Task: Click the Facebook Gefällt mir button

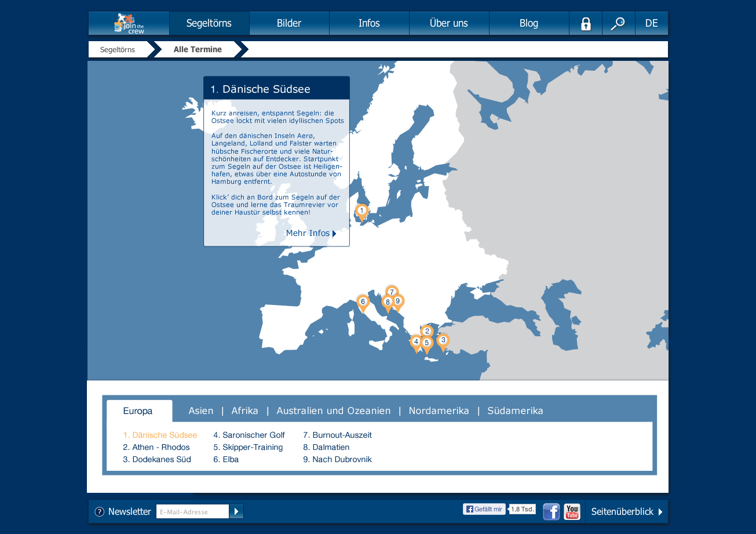Action: click(x=484, y=509)
